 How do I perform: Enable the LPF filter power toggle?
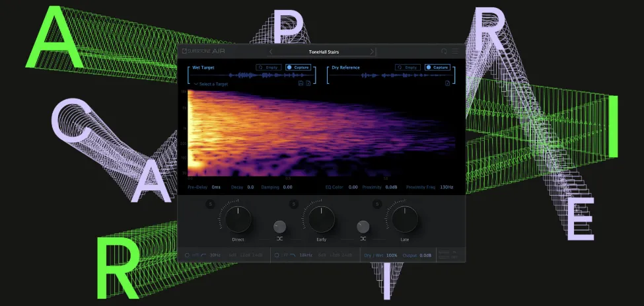[x=276, y=255]
